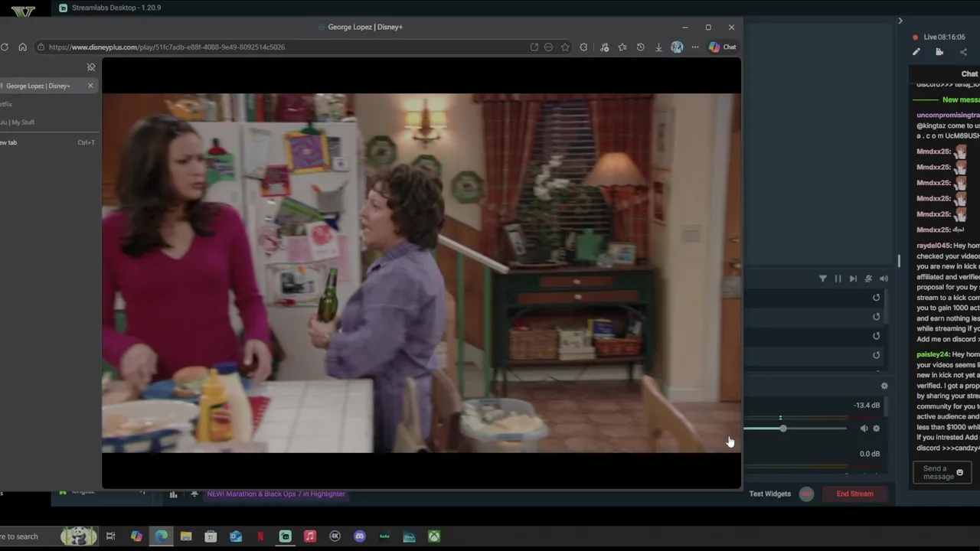Screen dimensions: 980x551
Task: Open the History icon in Edge toolbar
Action: pyautogui.click(x=640, y=47)
